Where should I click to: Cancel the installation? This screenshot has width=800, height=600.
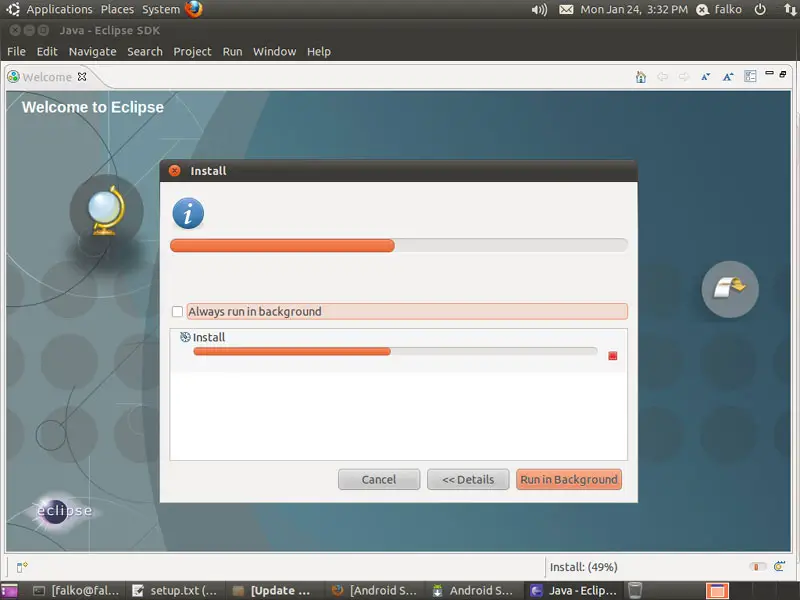pyautogui.click(x=379, y=480)
